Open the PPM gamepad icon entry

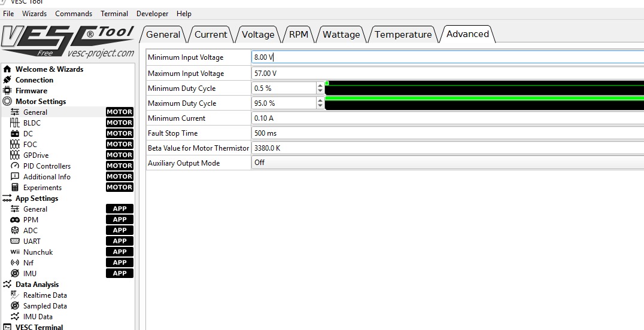[15, 220]
